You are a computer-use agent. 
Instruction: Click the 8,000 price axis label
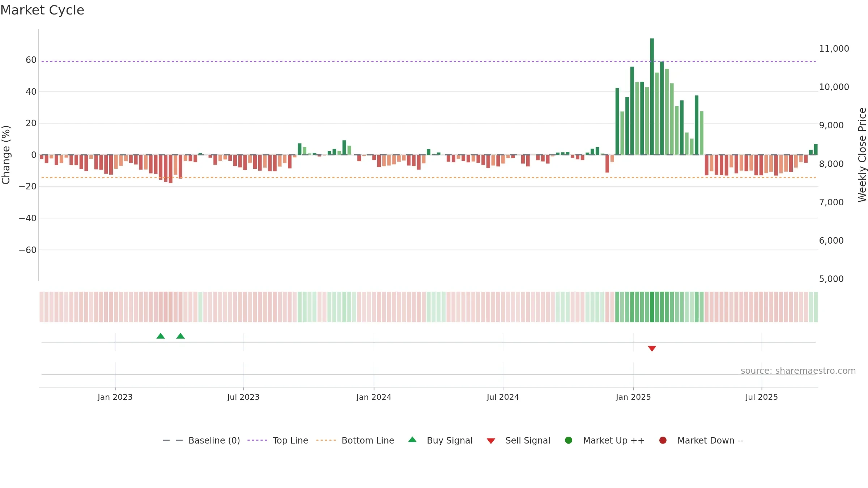coord(831,164)
